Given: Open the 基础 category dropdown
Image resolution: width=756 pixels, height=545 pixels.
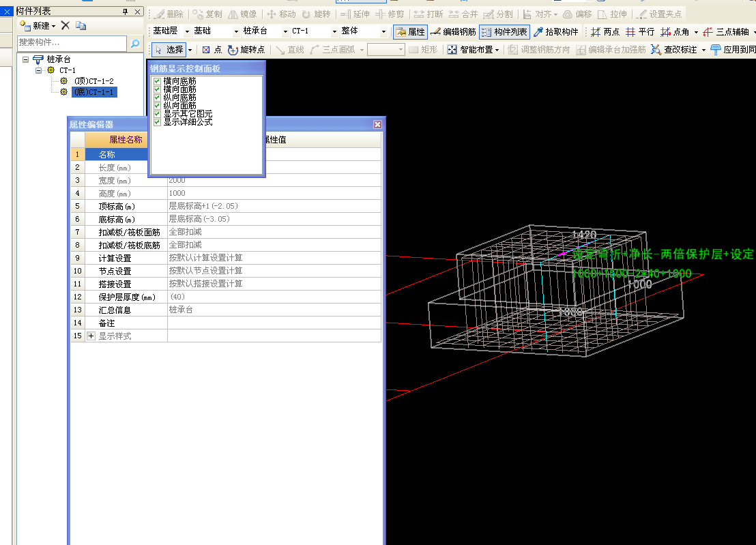Looking at the screenshot, I should (x=236, y=32).
